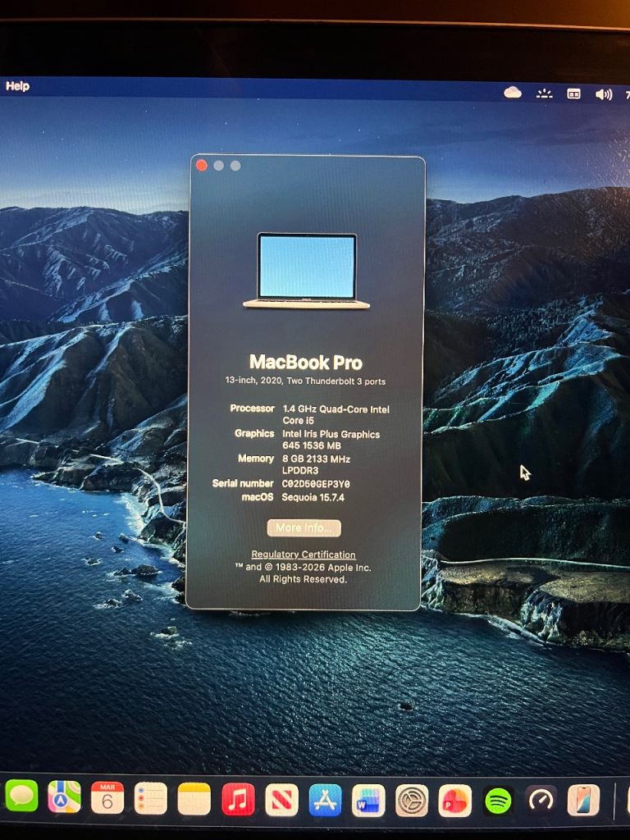Launch the Notes app
Image resolution: width=630 pixels, height=840 pixels.
[x=194, y=799]
